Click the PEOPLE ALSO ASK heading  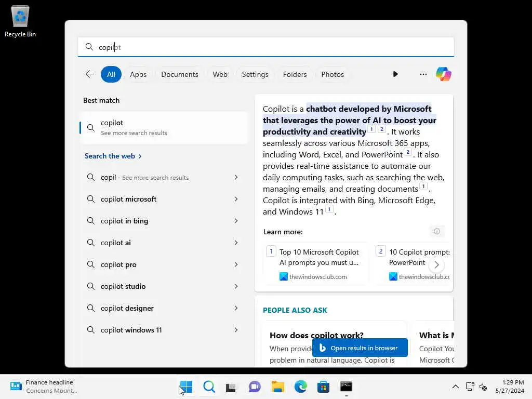pyautogui.click(x=295, y=310)
